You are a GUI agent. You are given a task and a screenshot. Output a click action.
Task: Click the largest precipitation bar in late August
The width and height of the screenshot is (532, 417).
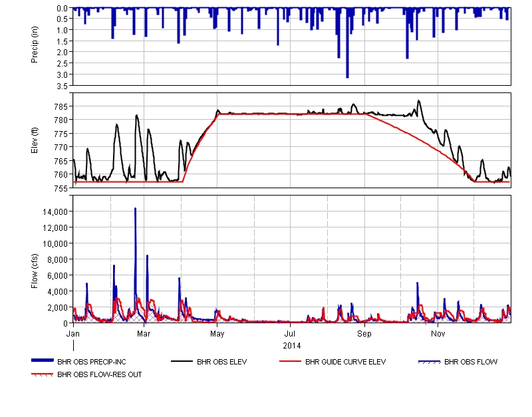click(347, 43)
